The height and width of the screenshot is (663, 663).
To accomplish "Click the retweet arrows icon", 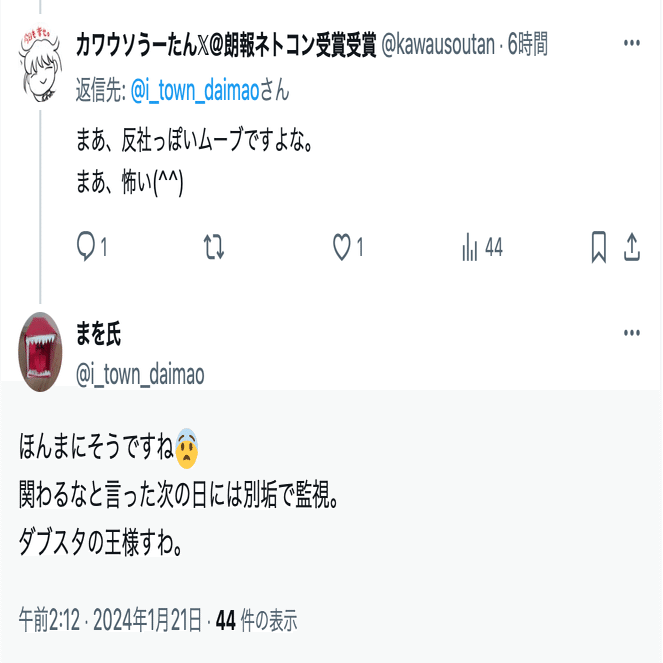I will tap(214, 247).
